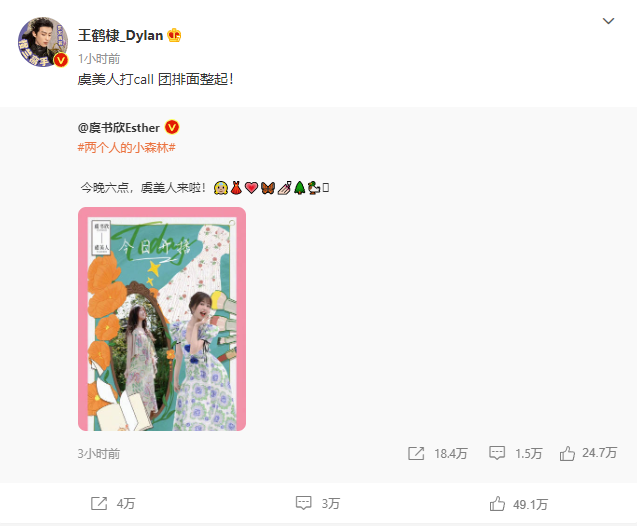This screenshot has width=637, height=526.
Task: Enlarge the Today poster image
Action: [162, 319]
